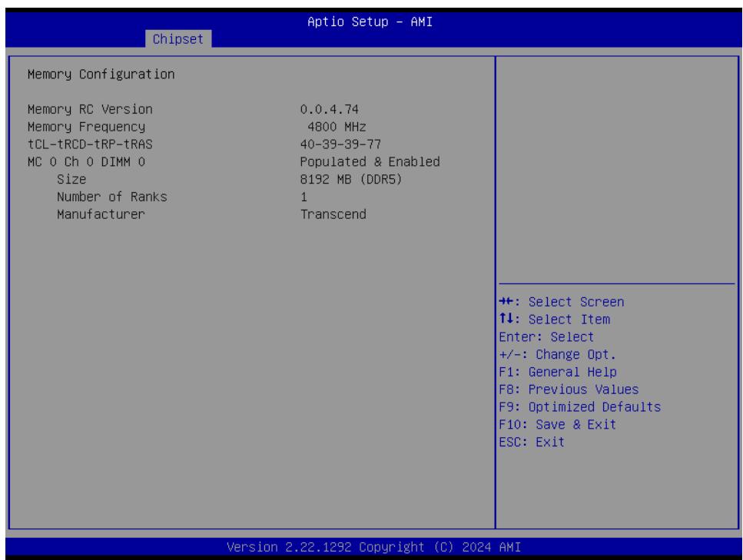Image resolution: width=743 pixels, height=560 pixels.
Task: Select the Number of Ranks sub-item
Action: point(112,197)
